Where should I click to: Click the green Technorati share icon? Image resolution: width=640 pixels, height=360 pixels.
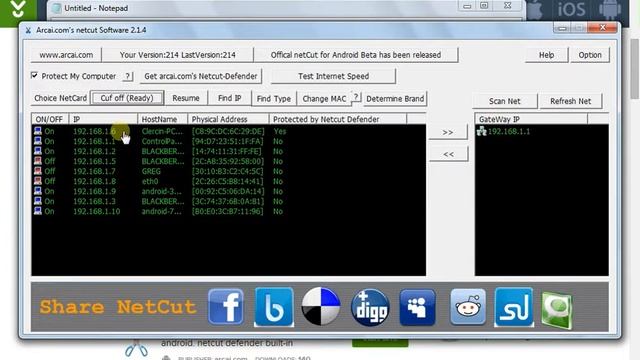coord(557,310)
